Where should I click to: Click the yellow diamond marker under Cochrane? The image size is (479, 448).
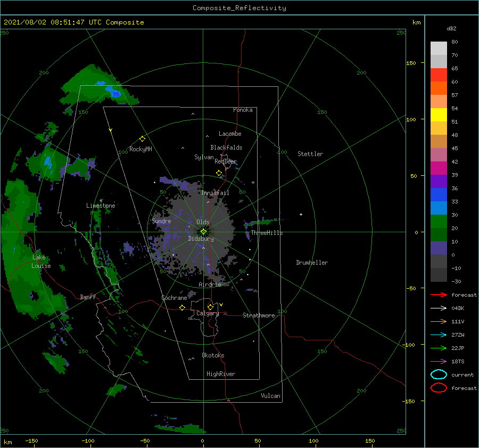(183, 308)
